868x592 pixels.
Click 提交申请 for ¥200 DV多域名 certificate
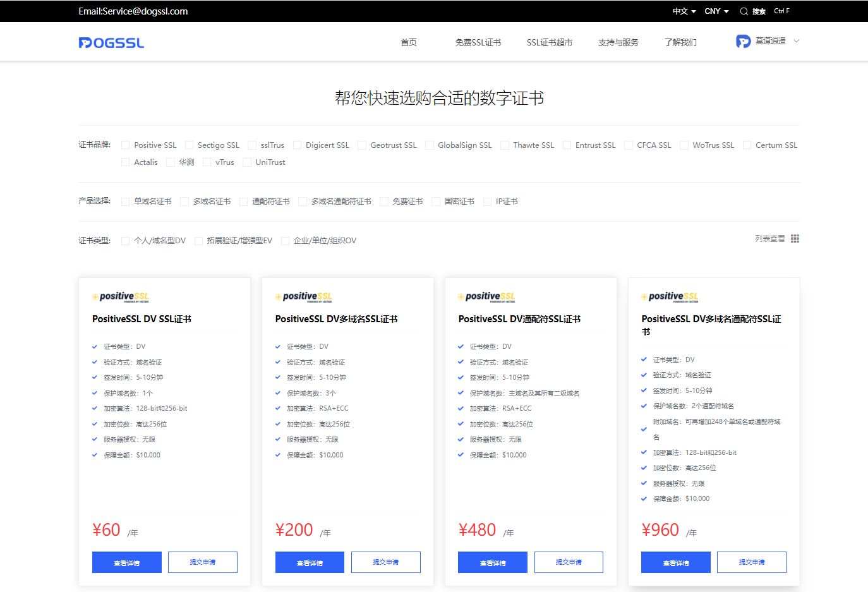[386, 562]
